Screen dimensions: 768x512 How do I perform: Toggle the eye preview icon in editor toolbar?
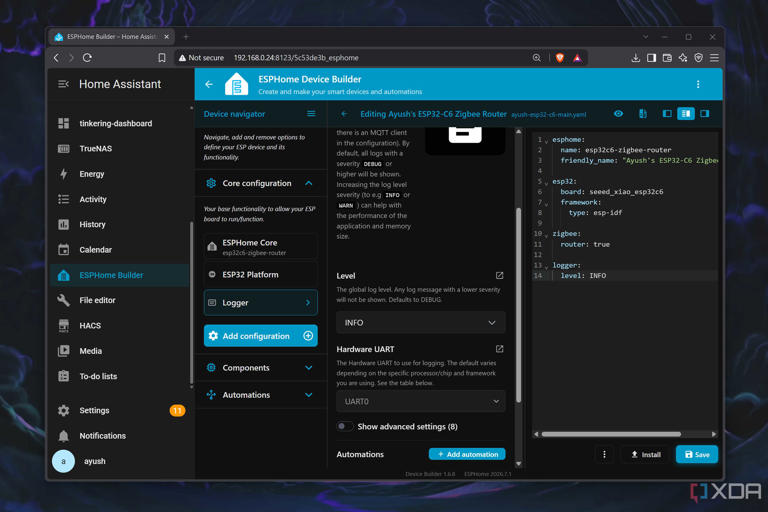(619, 114)
